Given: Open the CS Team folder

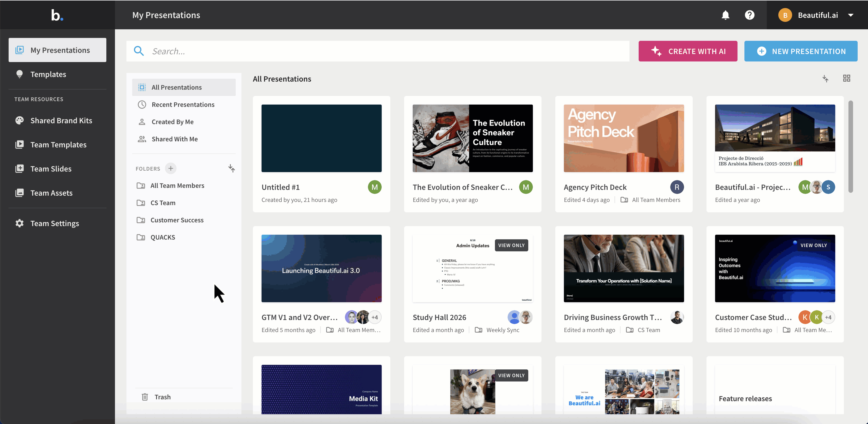Looking at the screenshot, I should (x=184, y=203).
